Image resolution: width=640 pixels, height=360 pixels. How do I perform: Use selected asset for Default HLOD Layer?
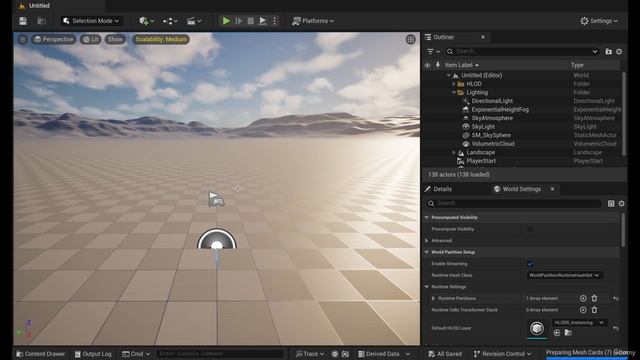pyautogui.click(x=557, y=333)
